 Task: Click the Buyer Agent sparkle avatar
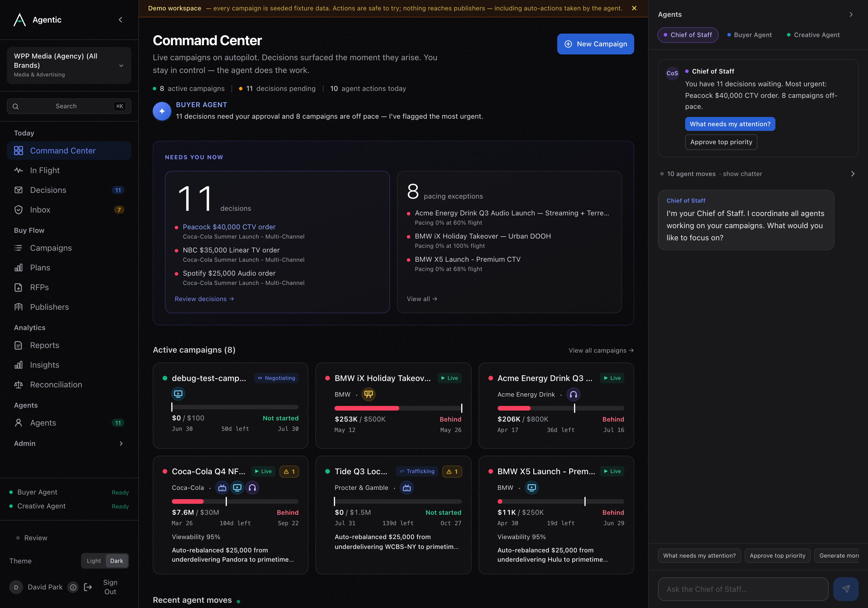coord(162,111)
